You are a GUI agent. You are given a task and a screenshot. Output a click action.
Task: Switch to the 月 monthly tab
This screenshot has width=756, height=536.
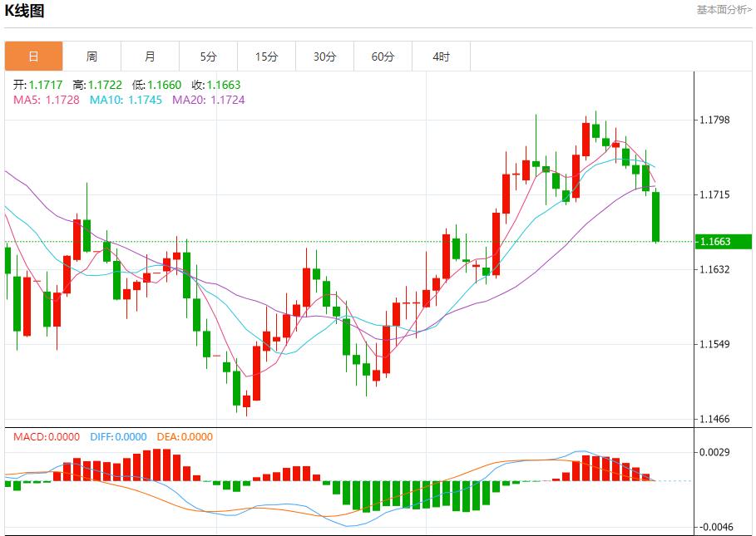coord(150,57)
